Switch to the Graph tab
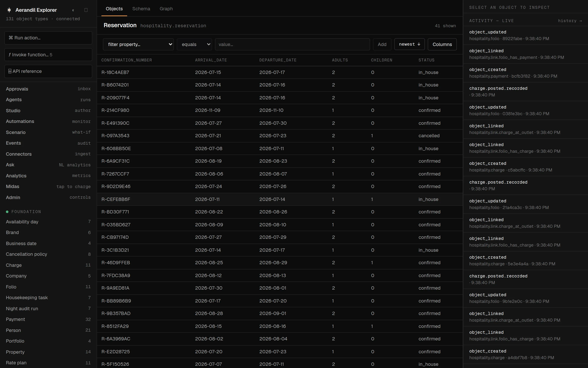 166,9
